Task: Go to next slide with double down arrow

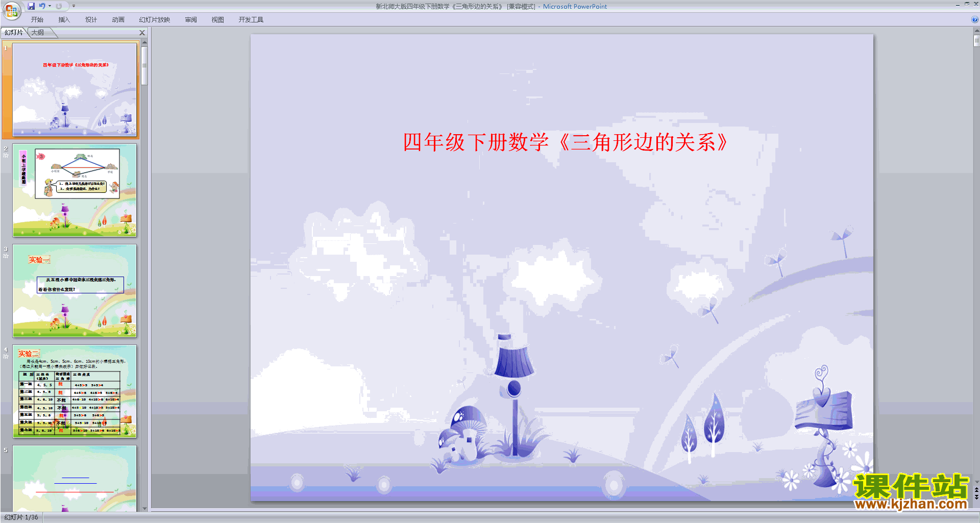Action: pos(976,497)
